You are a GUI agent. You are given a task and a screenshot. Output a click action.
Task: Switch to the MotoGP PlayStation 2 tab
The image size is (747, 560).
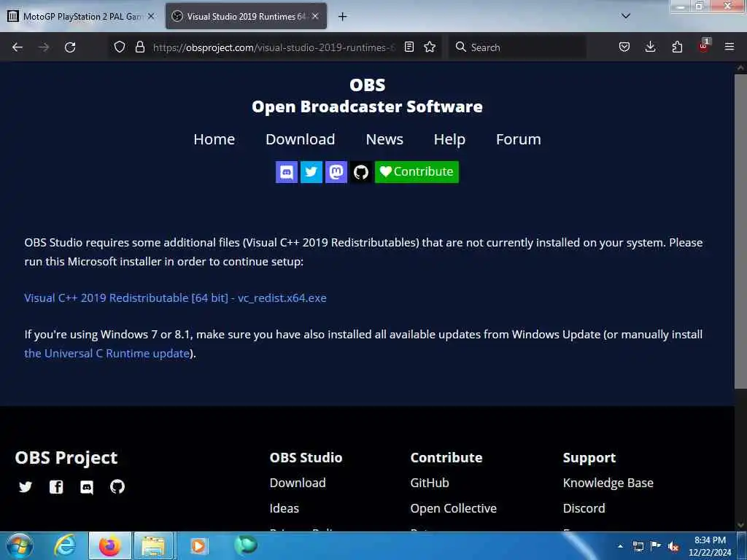[82, 16]
